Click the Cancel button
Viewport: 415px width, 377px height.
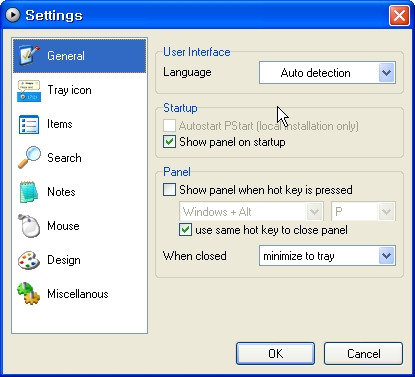pos(363,353)
